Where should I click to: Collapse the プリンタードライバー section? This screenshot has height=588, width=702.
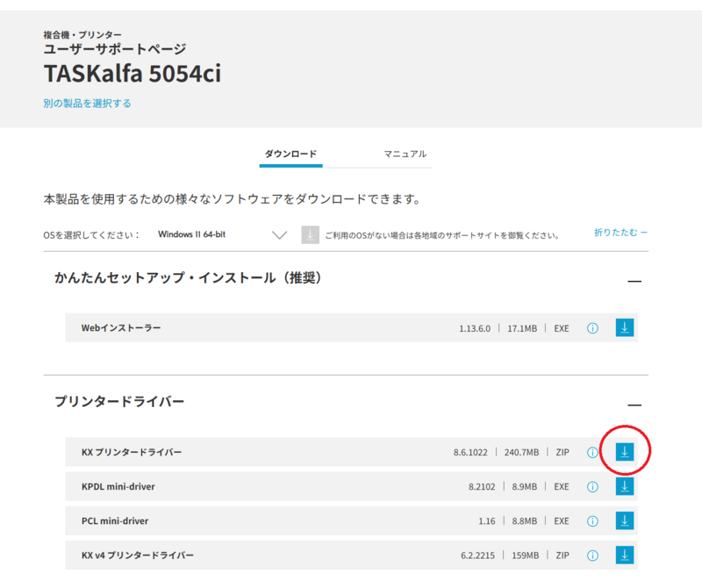[x=634, y=405]
